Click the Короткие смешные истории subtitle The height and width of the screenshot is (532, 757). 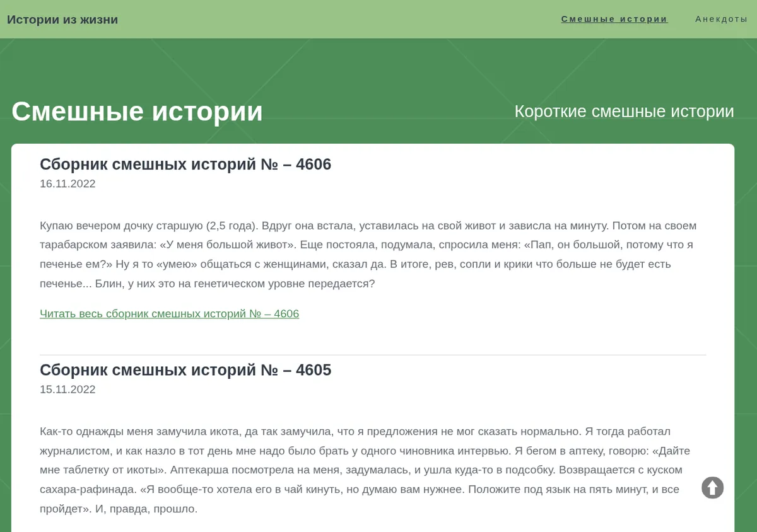pyautogui.click(x=625, y=112)
